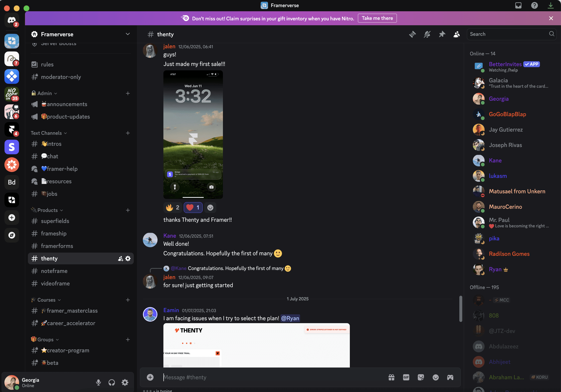Viewport: 561px width, 392px height.
Task: Open pinned messages pin icon
Action: (x=442, y=34)
